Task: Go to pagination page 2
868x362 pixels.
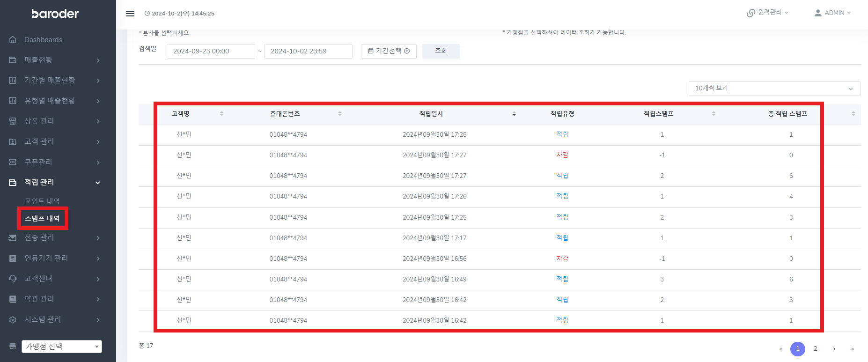Action: point(816,349)
